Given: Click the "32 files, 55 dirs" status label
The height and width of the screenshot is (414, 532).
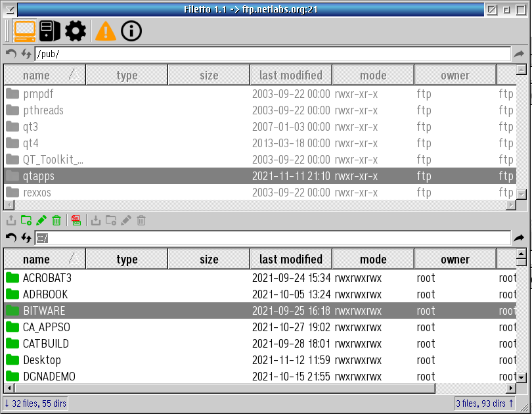Looking at the screenshot, I should coord(36,403).
